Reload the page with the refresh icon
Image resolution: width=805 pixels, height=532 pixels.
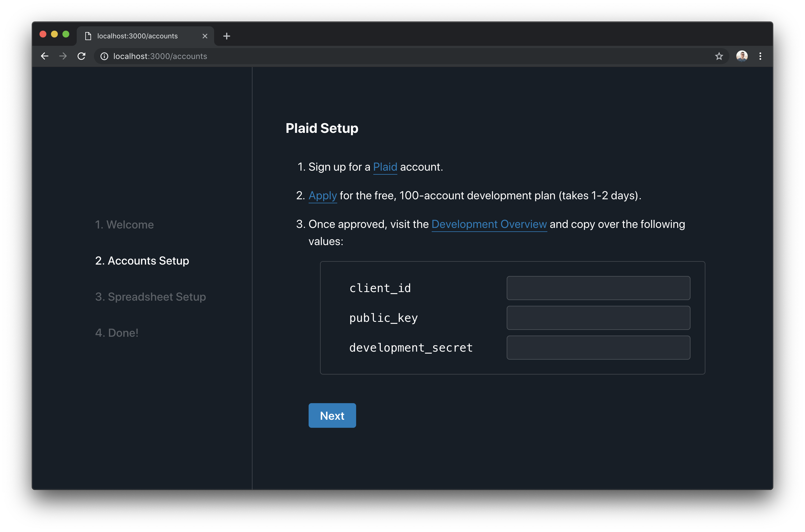81,56
